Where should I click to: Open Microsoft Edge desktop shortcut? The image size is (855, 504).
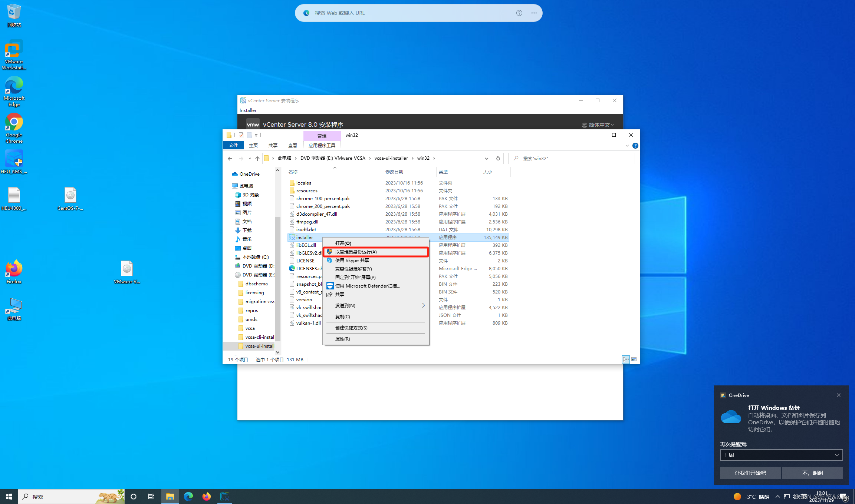click(14, 92)
